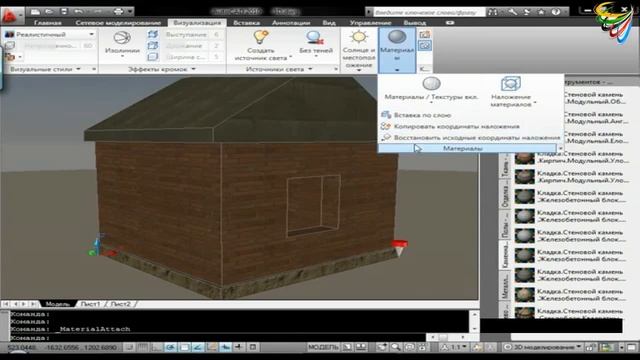Expand the Визуальные стили panel title
Viewport: 640px width, 360px height.
tap(45, 69)
